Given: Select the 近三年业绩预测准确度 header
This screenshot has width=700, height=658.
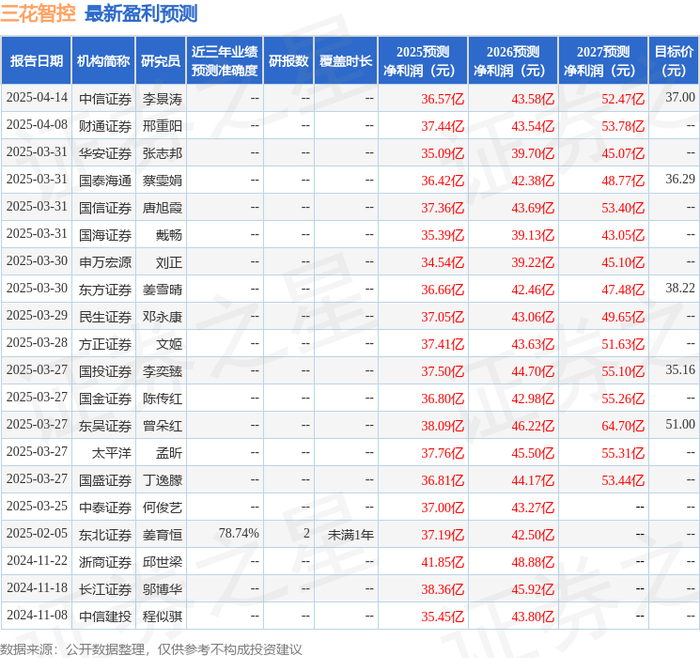Looking at the screenshot, I should pos(225,61).
